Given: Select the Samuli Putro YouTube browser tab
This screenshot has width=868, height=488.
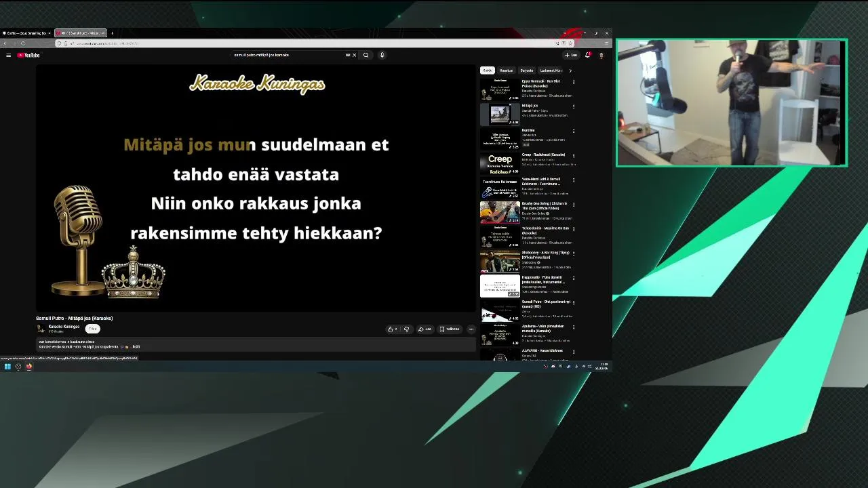Looking at the screenshot, I should click(x=80, y=33).
